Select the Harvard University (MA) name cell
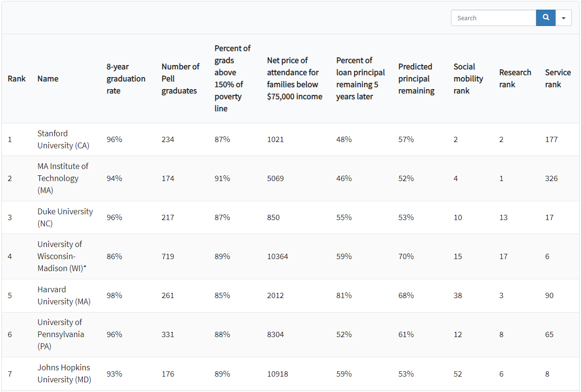Image resolution: width=581 pixels, height=392 pixels. point(64,295)
